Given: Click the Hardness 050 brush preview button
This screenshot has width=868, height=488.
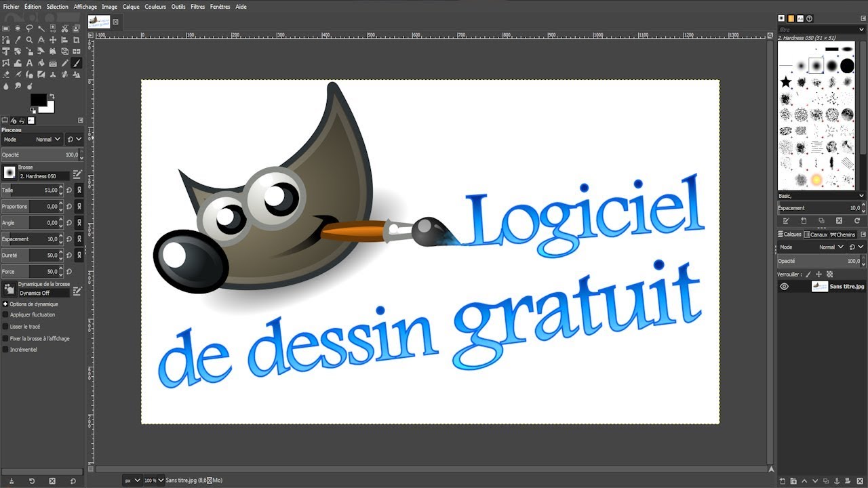Looking at the screenshot, I should pos(9,173).
